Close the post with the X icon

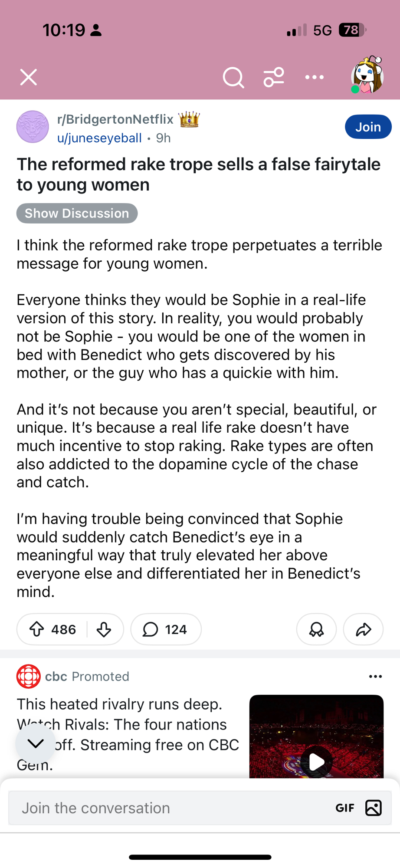(29, 78)
